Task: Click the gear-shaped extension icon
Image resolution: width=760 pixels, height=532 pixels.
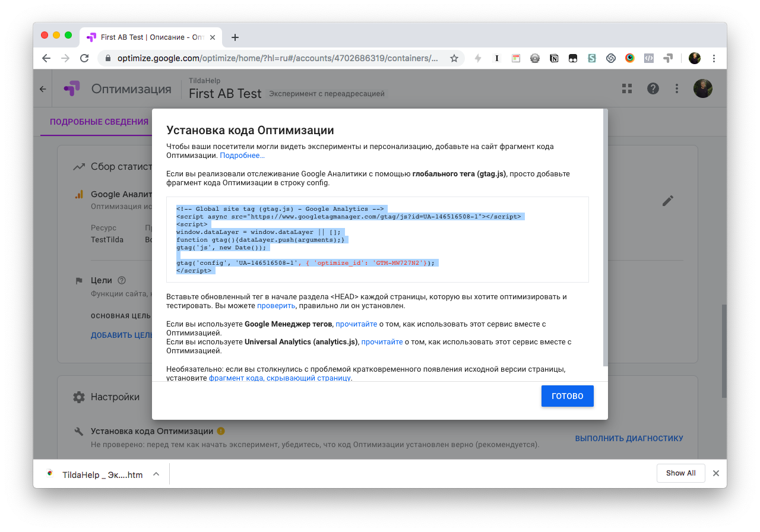Action: tap(535, 58)
